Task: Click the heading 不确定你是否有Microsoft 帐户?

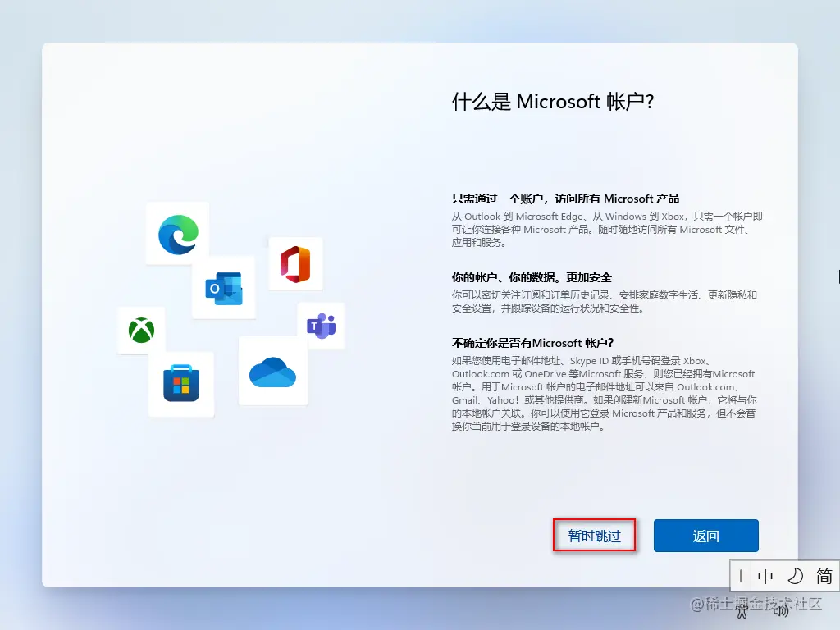Action: [532, 343]
